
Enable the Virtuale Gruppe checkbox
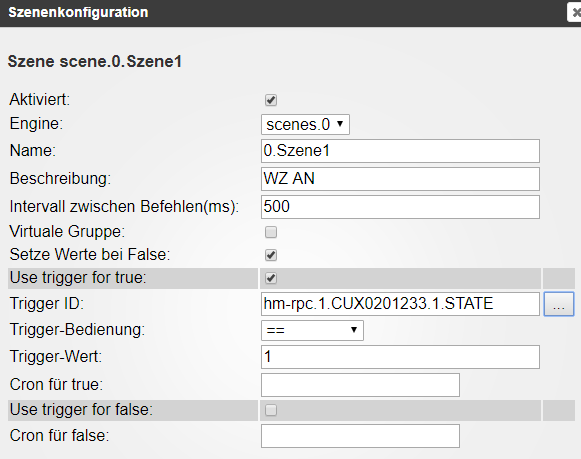pos(271,232)
